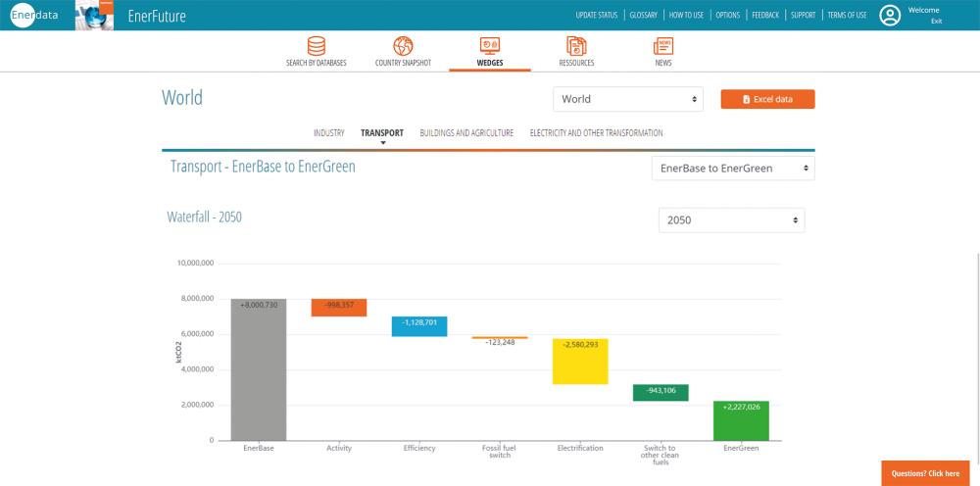
Task: Switch to Electricity and Other Transformation tab
Action: click(x=596, y=133)
